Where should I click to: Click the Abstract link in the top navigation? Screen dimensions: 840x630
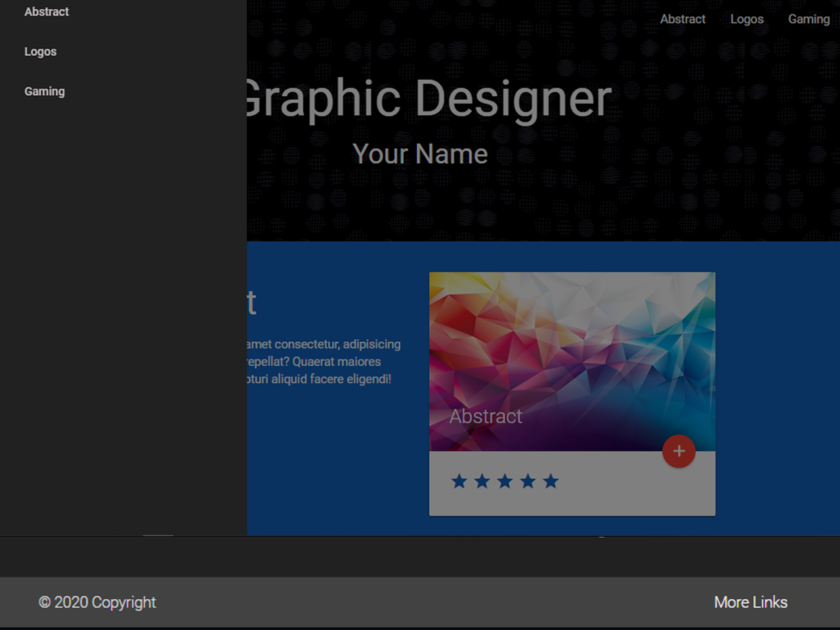click(x=682, y=18)
